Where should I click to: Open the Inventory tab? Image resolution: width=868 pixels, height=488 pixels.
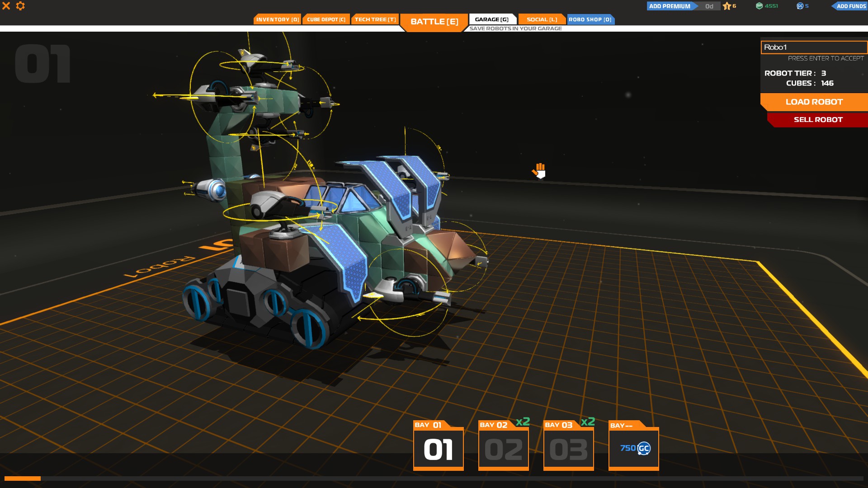277,19
